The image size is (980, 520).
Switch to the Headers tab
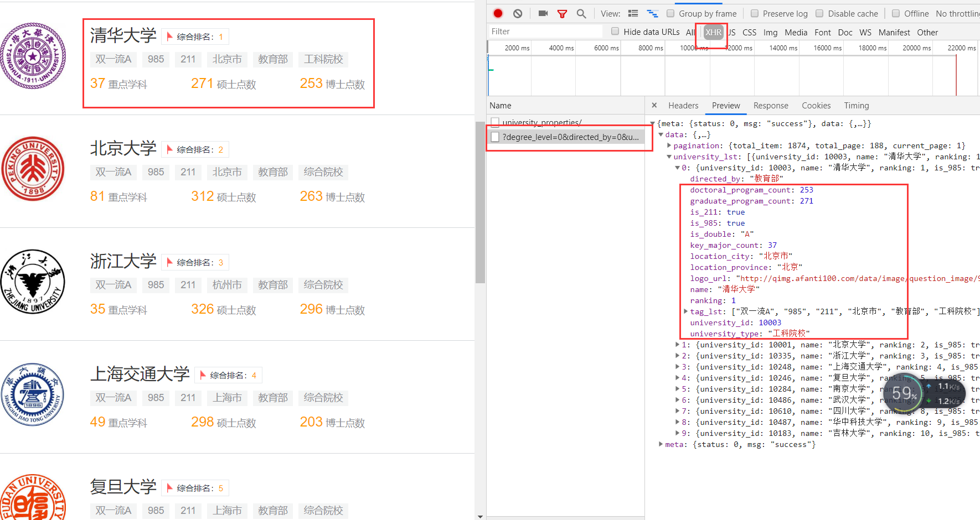point(683,106)
